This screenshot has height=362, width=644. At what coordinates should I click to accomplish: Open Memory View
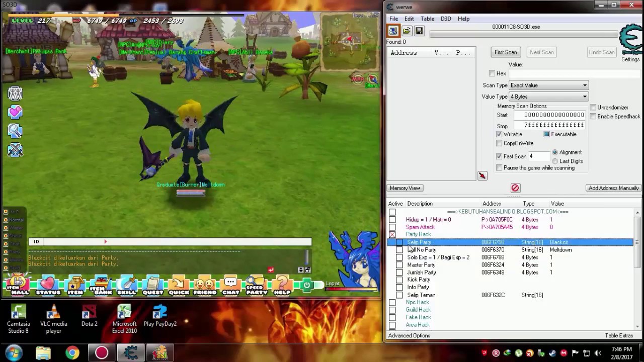point(405,188)
